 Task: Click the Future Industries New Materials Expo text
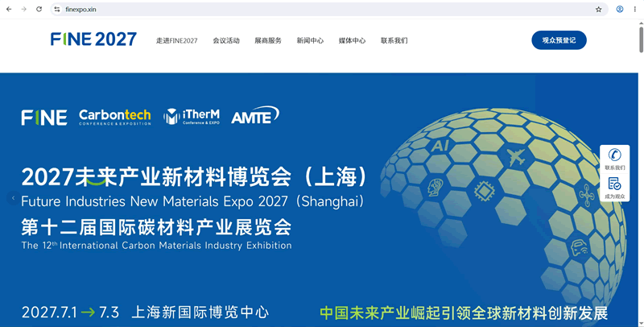point(192,201)
